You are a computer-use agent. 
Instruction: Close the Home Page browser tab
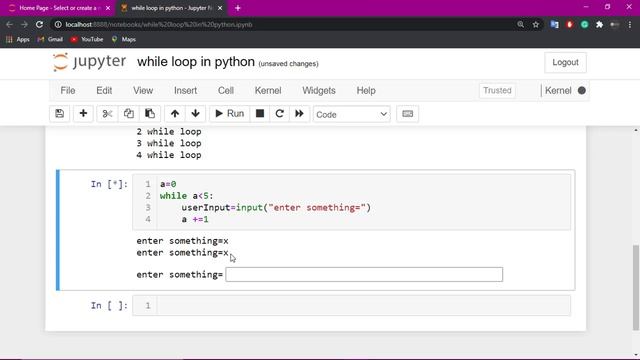tap(108, 8)
